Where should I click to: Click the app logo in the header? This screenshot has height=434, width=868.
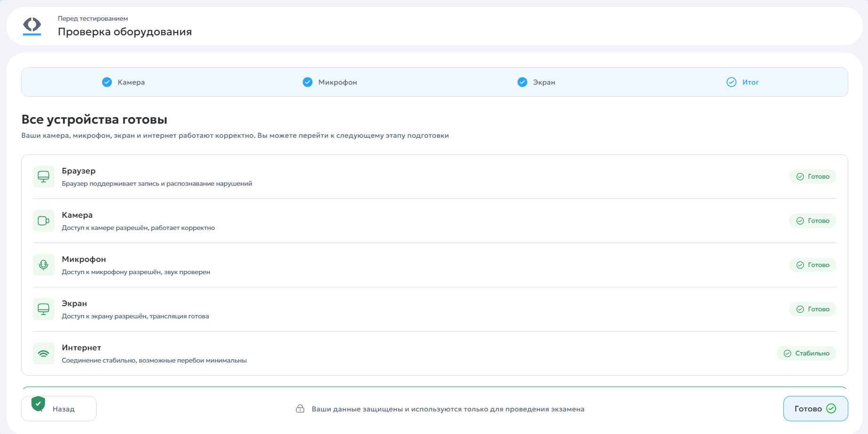pyautogui.click(x=32, y=26)
